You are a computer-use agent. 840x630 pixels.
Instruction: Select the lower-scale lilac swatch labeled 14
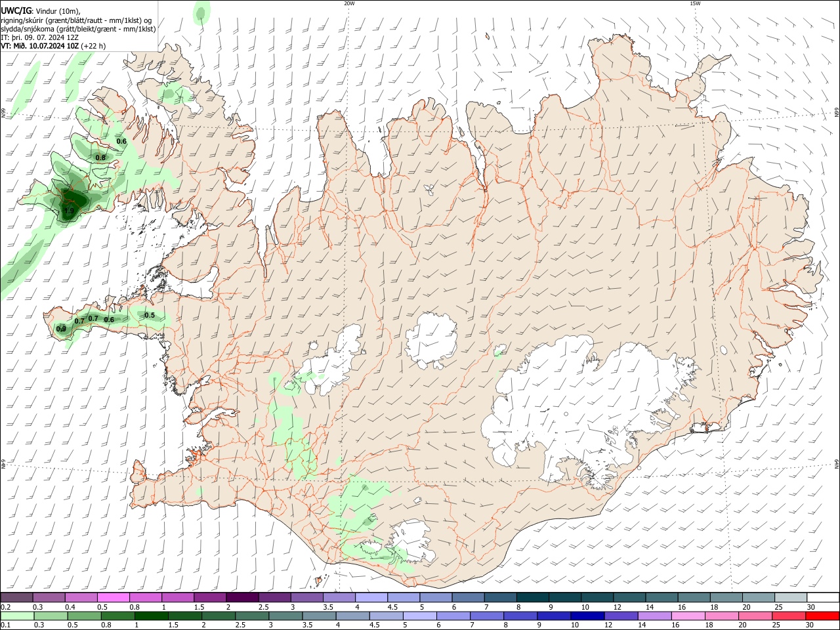(654, 616)
